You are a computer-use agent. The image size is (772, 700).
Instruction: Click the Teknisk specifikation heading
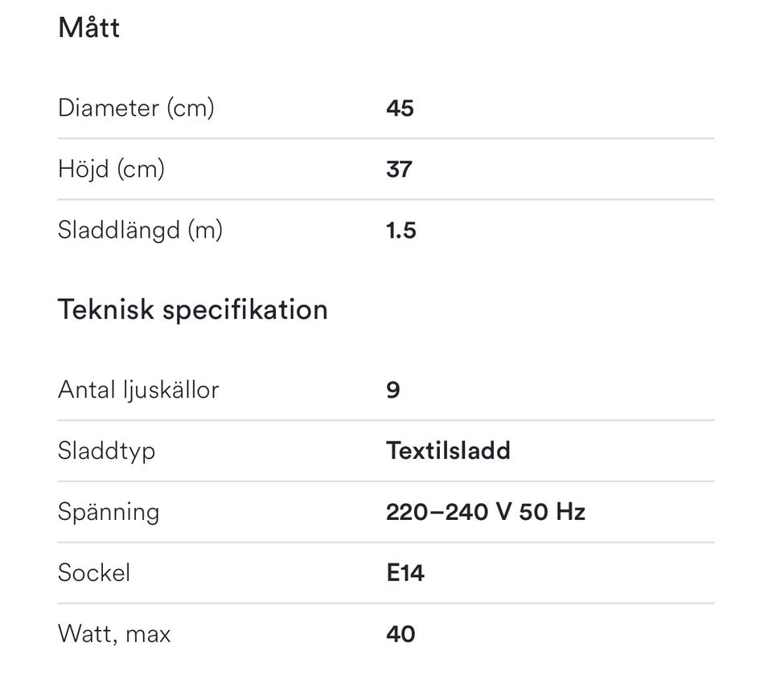(x=192, y=309)
